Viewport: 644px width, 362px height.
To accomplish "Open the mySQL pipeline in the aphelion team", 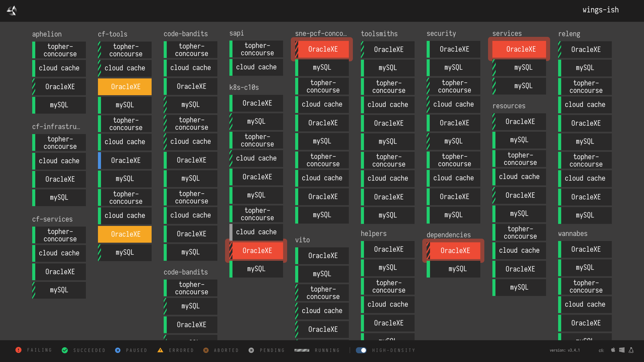I will pyautogui.click(x=59, y=105).
